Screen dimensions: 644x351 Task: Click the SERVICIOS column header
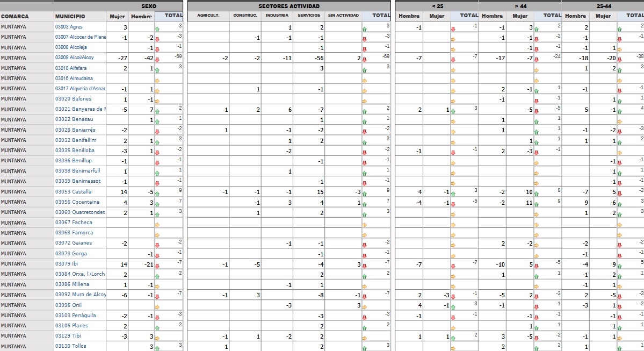(x=309, y=16)
